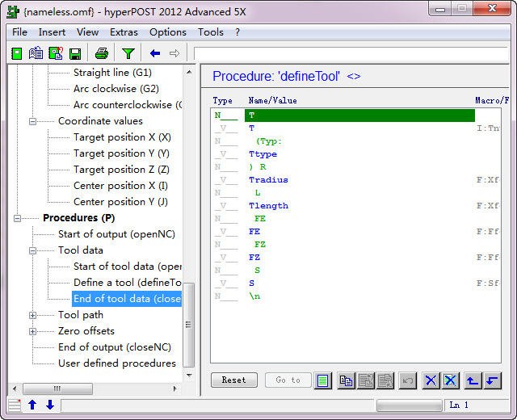This screenshot has width=517, height=420.
Task: Select Target position X (X) item
Action: 122,137
